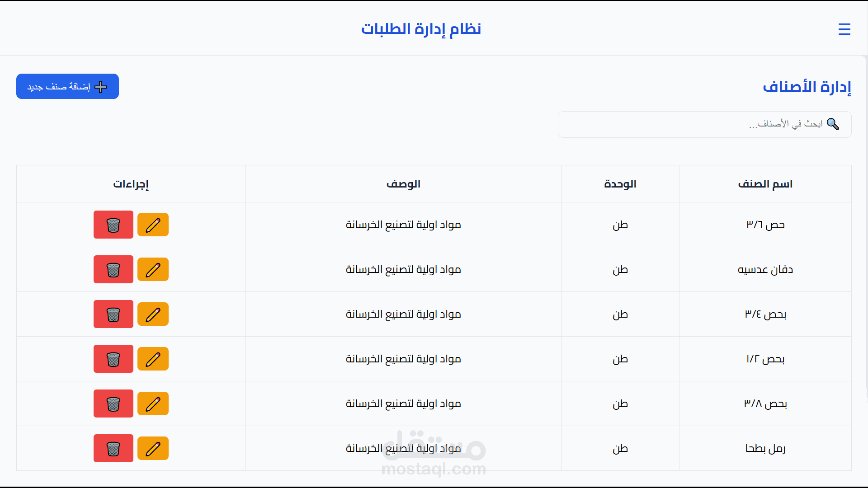
Task: Click the magnifier search icon
Action: (833, 124)
